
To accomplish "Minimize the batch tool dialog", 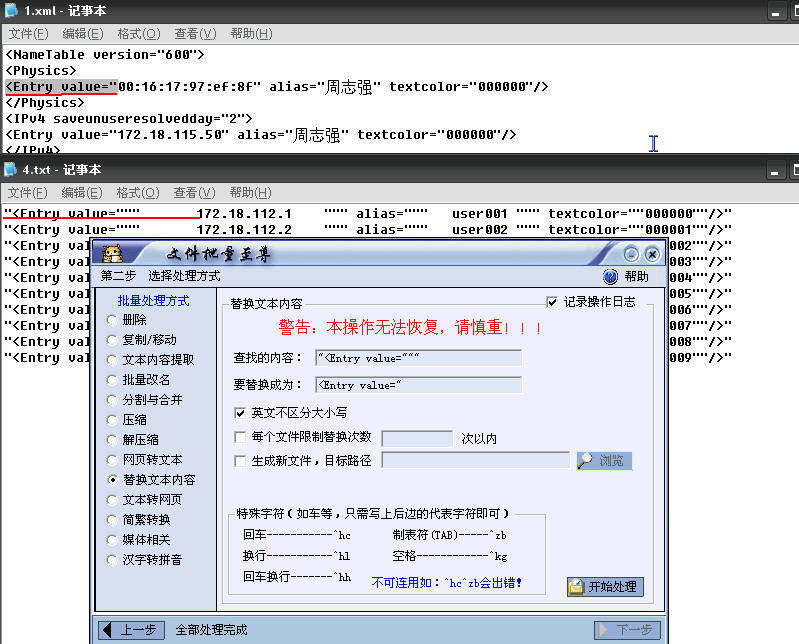I will 631,254.
